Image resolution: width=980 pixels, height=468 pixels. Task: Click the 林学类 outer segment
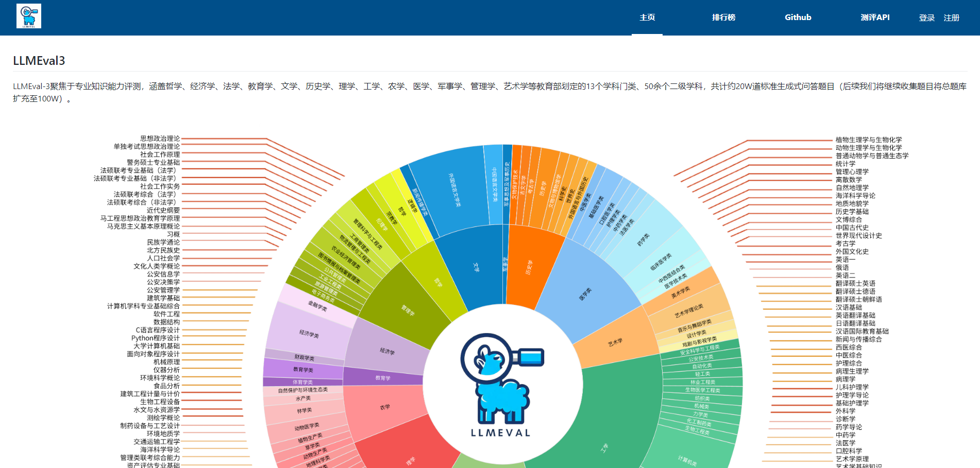click(x=304, y=410)
